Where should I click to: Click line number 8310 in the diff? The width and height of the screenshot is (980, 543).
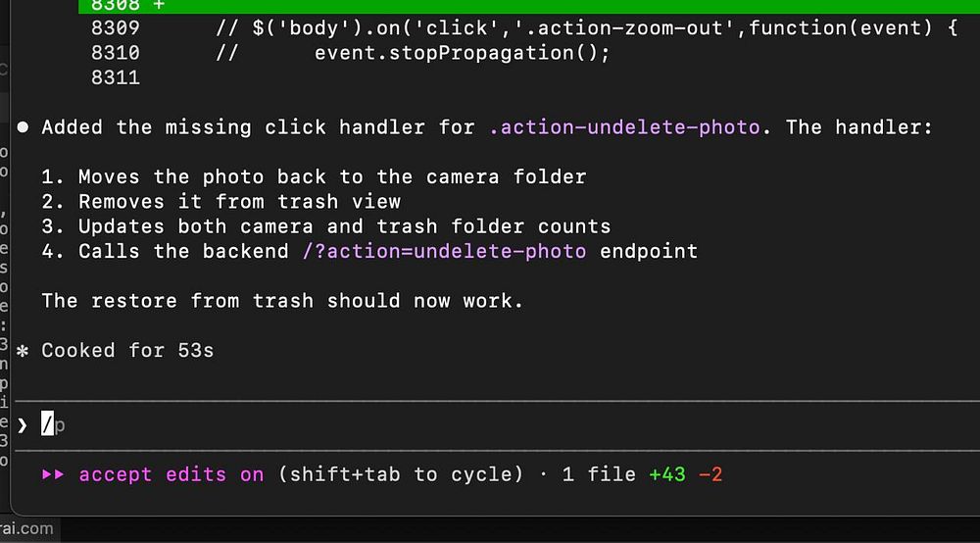pos(115,52)
